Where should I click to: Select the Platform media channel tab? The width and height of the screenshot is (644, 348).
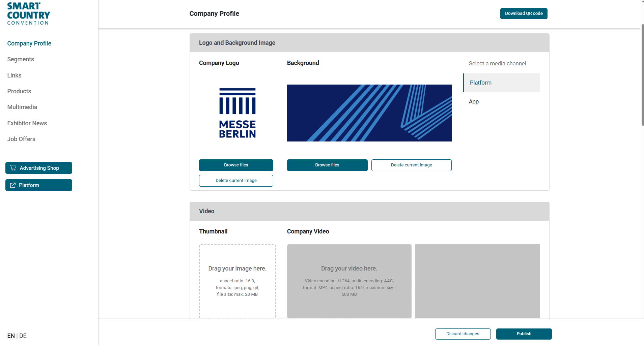[501, 83]
